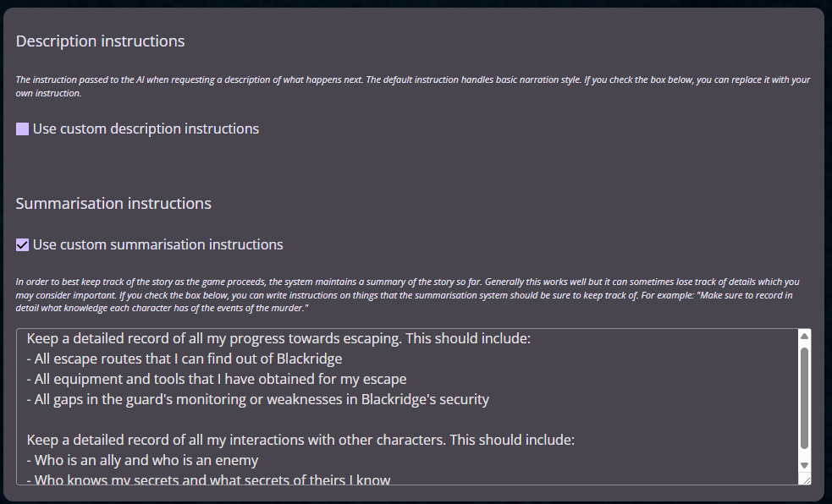Click the textarea scroll up arrow
Viewport: 832px width, 504px height.
[804, 337]
